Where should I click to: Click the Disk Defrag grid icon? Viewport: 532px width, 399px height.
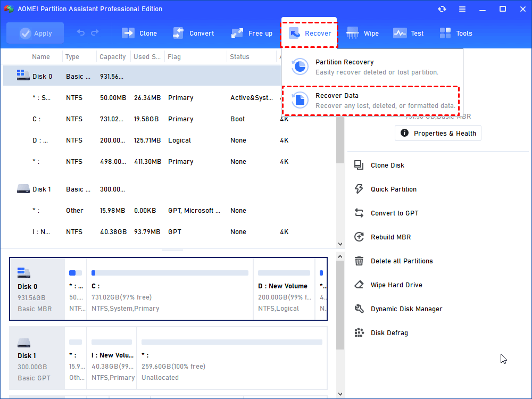click(359, 332)
